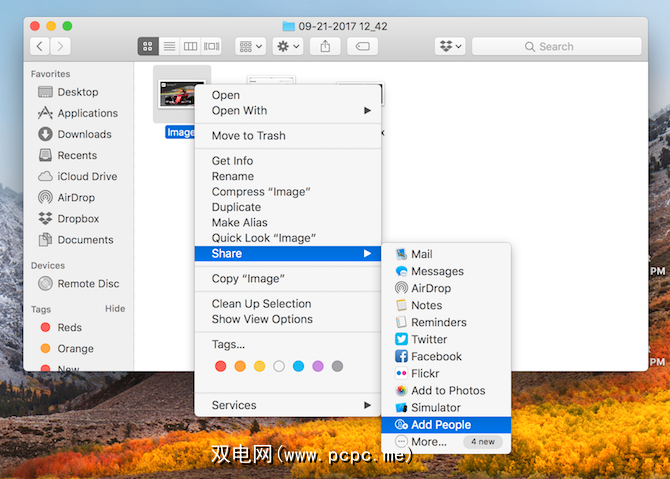The width and height of the screenshot is (670, 479).
Task: Apply the yellow tag color dot
Action: [259, 366]
